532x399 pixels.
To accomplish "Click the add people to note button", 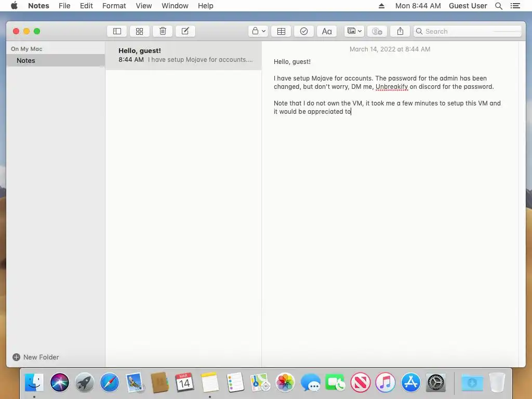I will 377,31.
